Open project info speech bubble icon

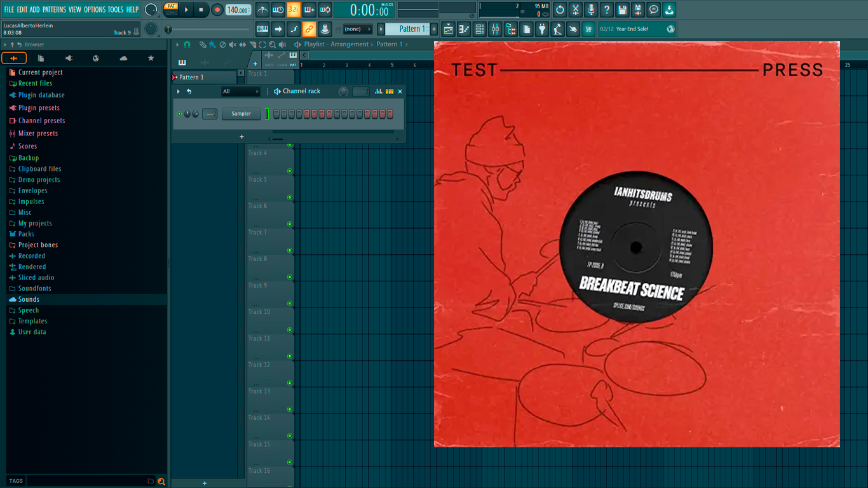[653, 10]
